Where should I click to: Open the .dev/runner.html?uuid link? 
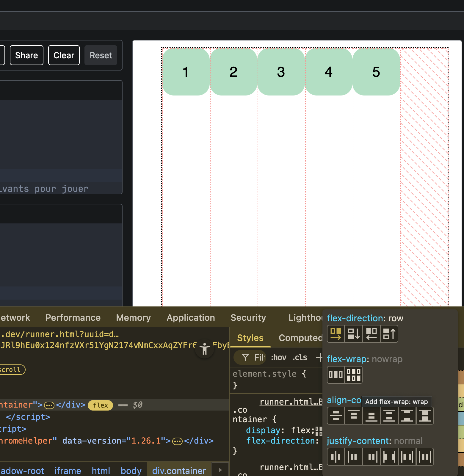pyautogui.click(x=59, y=334)
